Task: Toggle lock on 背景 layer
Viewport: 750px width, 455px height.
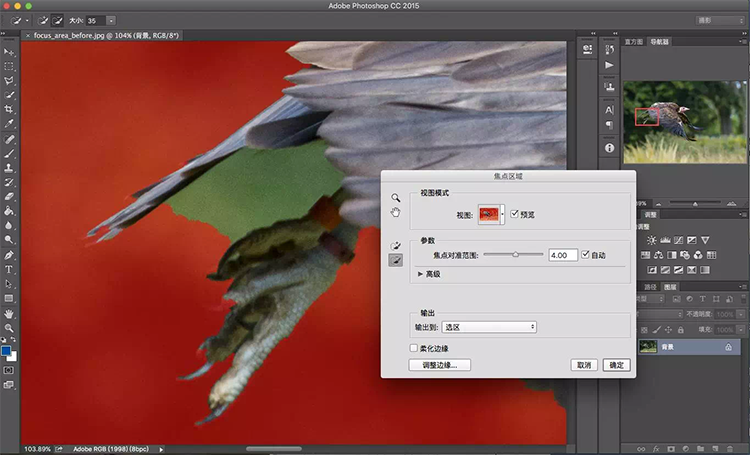Action: (728, 347)
